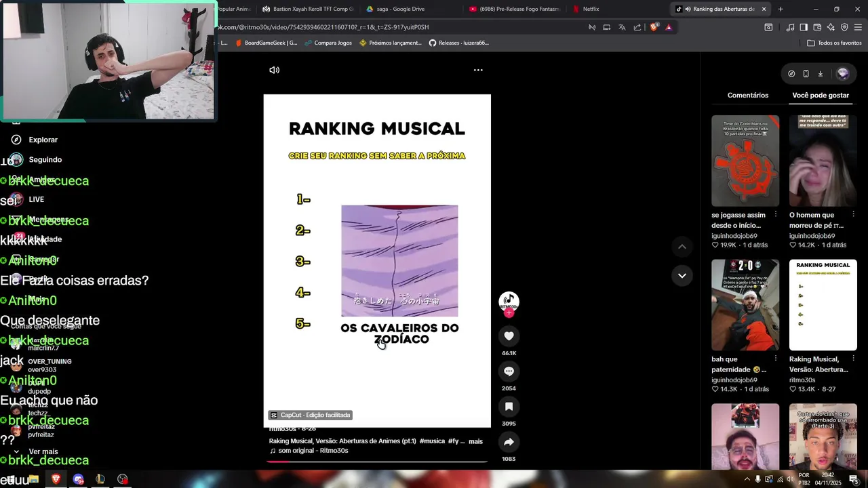Open the Próximos lançamentos bookmark
This screenshot has width=868, height=488.
point(391,43)
